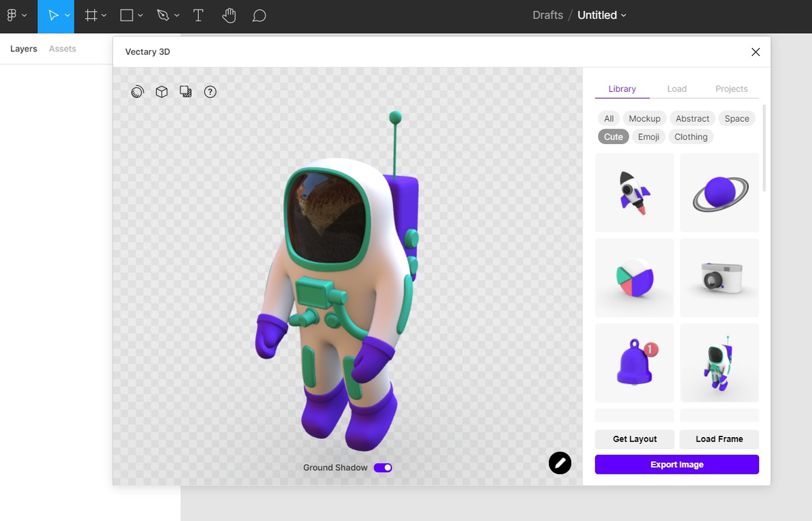Select the Emoji category filter

pos(648,137)
